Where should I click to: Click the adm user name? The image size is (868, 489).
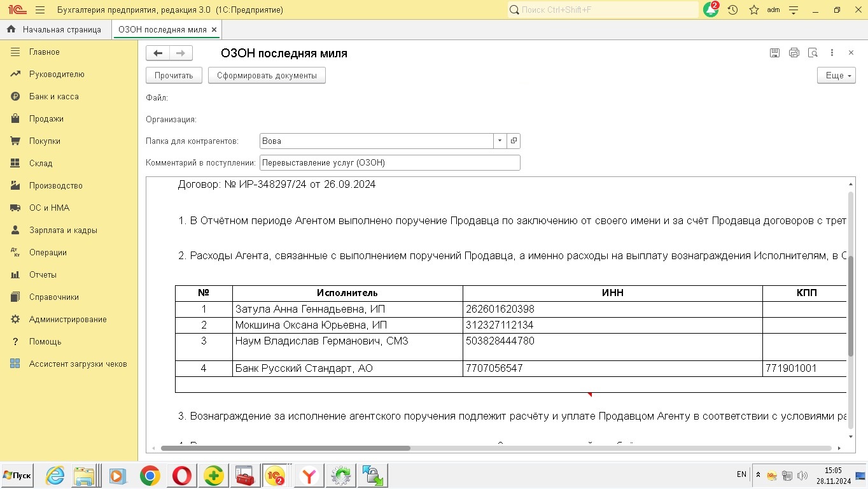pyautogui.click(x=773, y=10)
